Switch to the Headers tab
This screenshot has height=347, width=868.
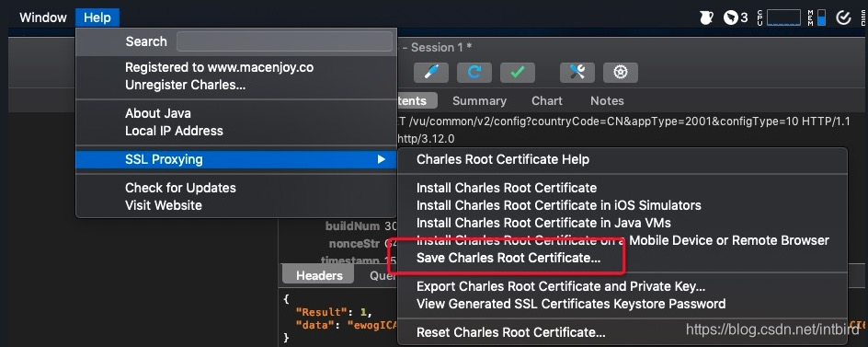tap(319, 275)
